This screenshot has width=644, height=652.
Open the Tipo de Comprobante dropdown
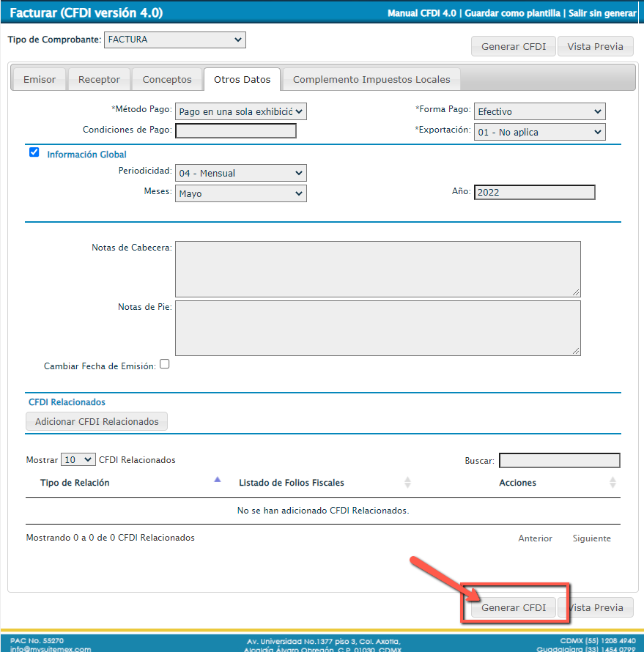point(175,40)
